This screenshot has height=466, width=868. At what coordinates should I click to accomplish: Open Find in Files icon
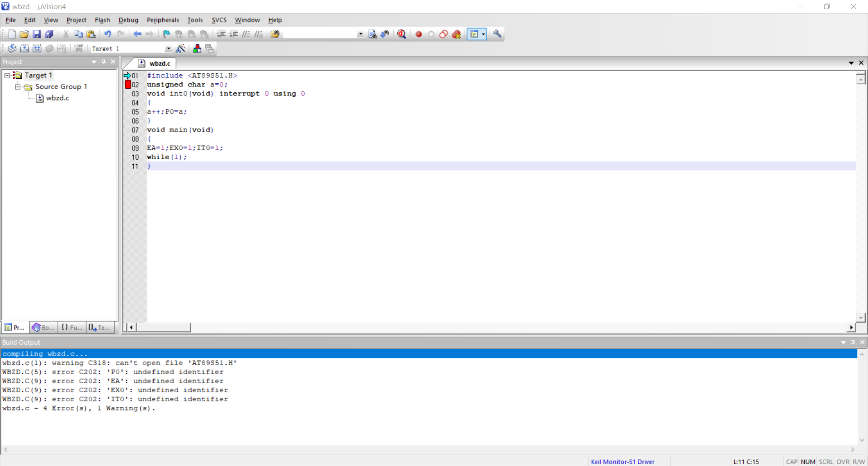[x=275, y=34]
